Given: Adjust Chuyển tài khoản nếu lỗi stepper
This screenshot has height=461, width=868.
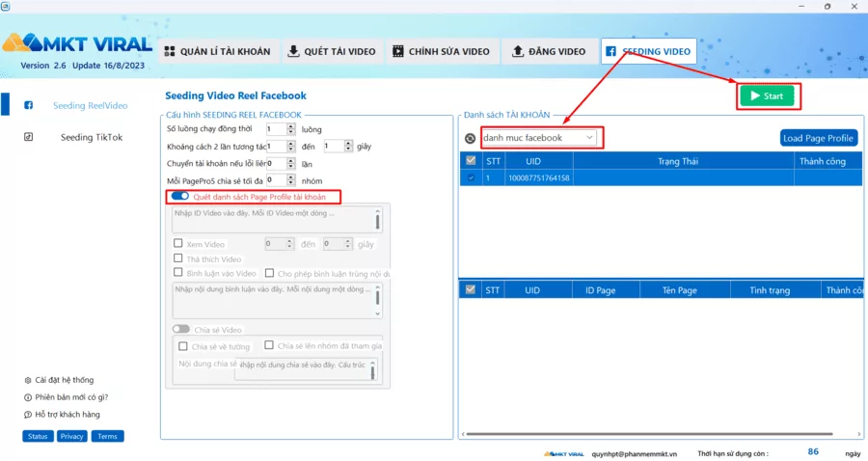Looking at the screenshot, I should tap(291, 163).
